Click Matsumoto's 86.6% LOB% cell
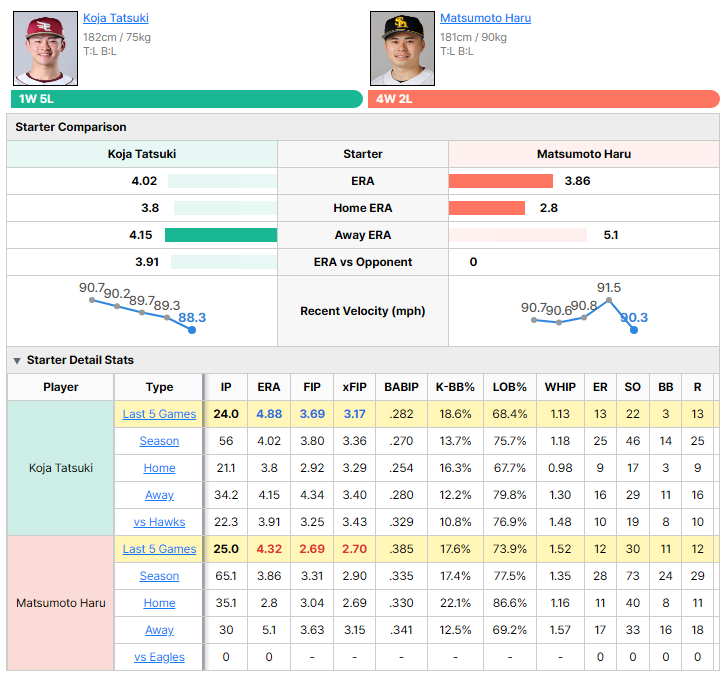The height and width of the screenshot is (677, 726). (x=510, y=603)
